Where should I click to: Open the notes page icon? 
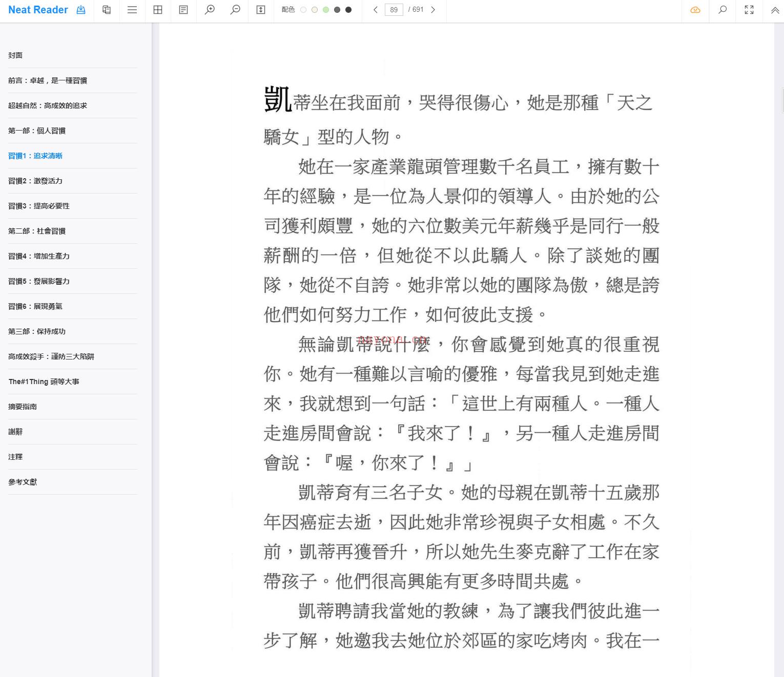[x=183, y=10]
